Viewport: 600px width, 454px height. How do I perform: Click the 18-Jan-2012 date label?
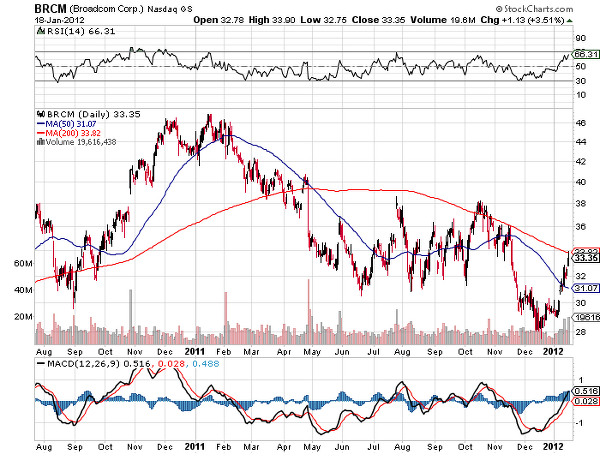click(60, 20)
